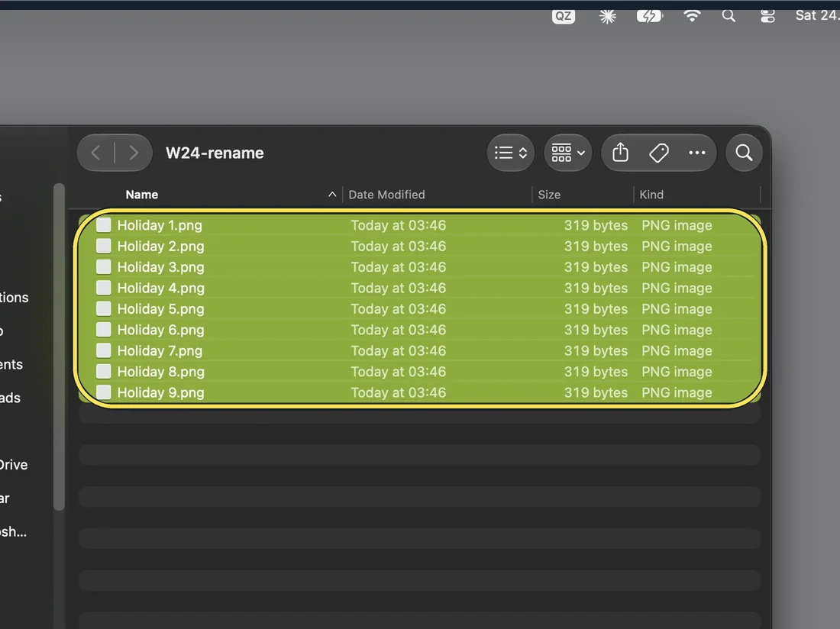Open the battery charging status menu
The height and width of the screenshot is (629, 840).
[x=649, y=16]
